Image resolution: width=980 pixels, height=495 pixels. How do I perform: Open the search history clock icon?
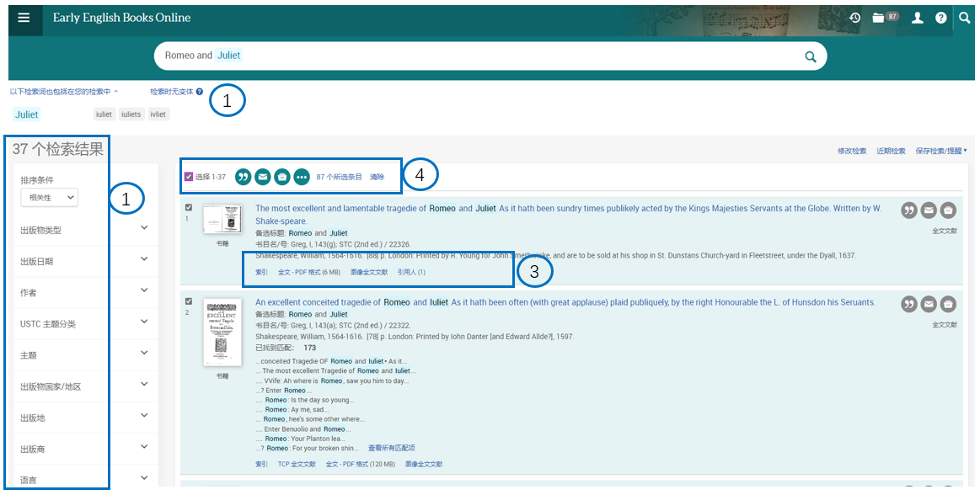pyautogui.click(x=855, y=19)
